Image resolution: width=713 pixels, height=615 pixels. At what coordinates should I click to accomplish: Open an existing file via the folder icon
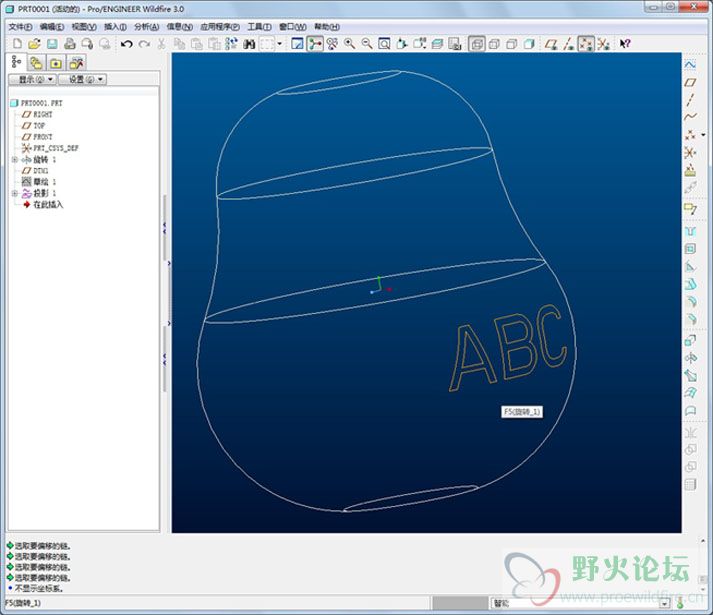pos(35,44)
